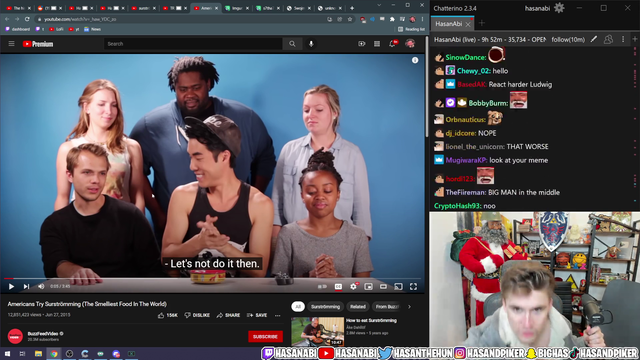Viewport: 640px width, 360px height.
Task: Open the YouTube account avatar menu
Action: 410,44
